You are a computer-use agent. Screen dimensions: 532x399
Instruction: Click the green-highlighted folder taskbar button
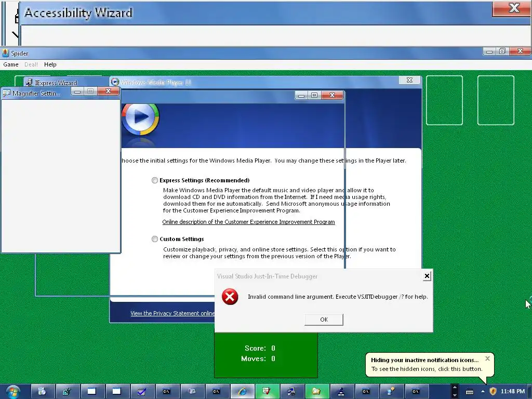(316, 392)
